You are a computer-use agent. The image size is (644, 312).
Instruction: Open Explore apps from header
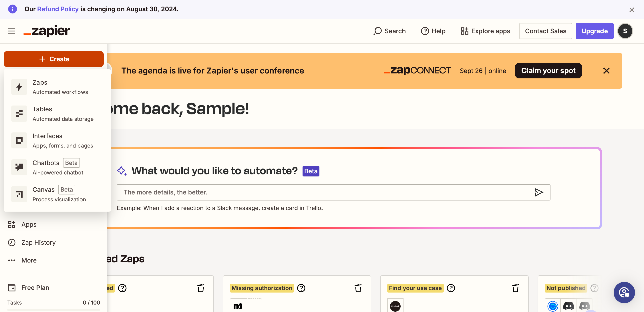(485, 31)
